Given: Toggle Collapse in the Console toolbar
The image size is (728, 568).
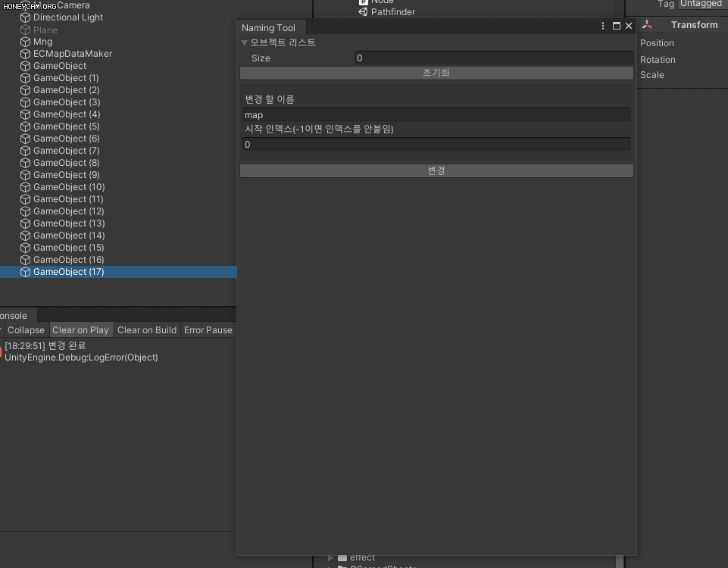Looking at the screenshot, I should 26,329.
